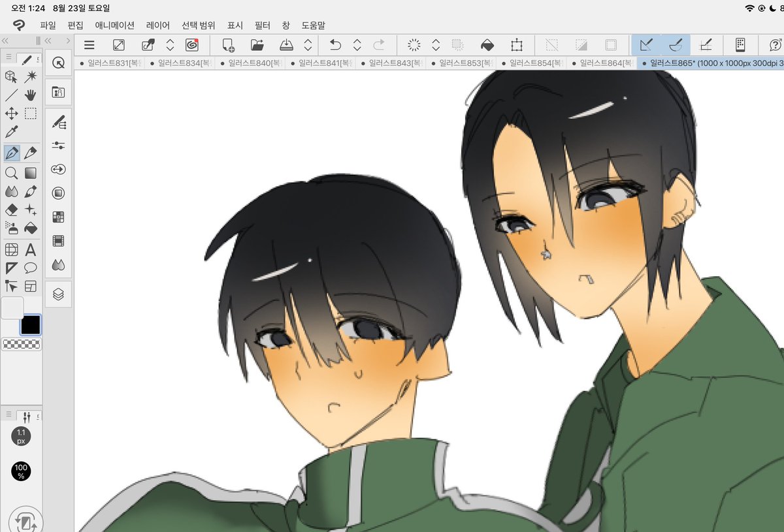Select the Correct line tool
Screen dimensions: 784x532
(11, 286)
